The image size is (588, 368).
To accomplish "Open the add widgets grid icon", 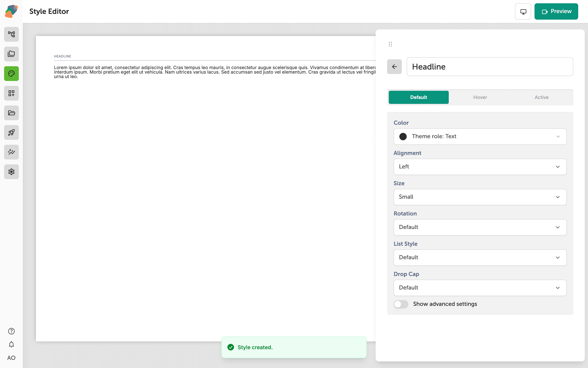I will click(x=11, y=93).
